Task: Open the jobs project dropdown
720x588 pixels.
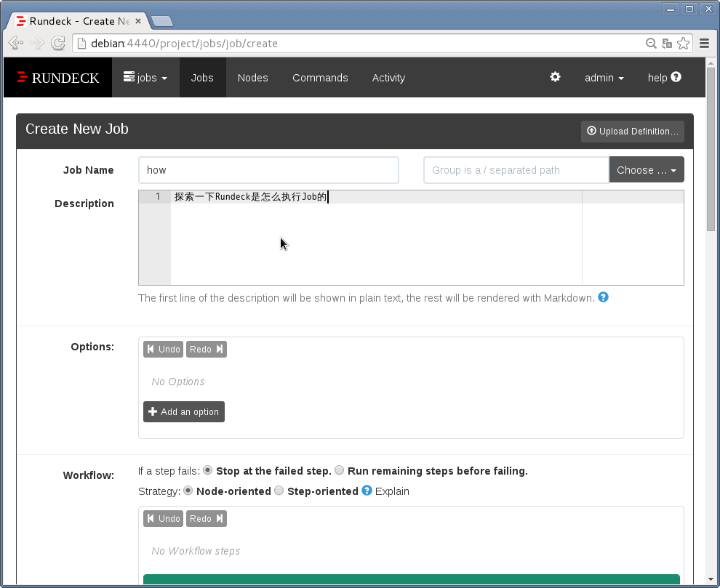Action: [x=145, y=78]
